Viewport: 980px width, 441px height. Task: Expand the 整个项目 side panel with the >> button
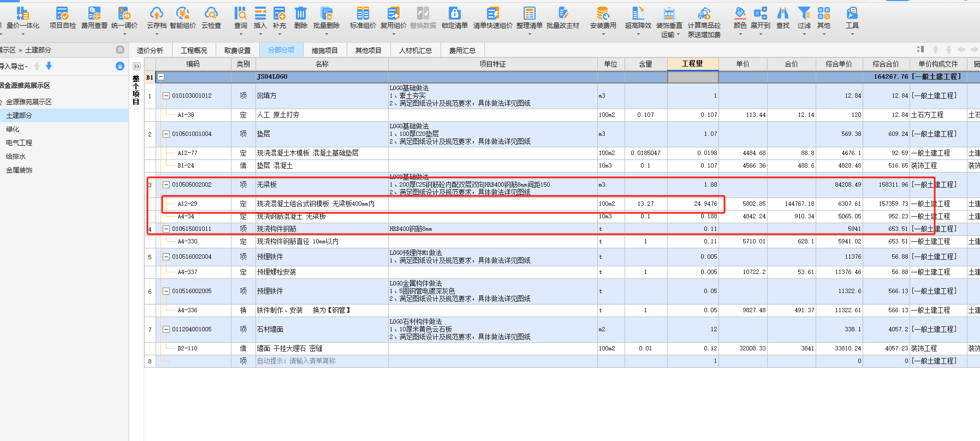(x=136, y=66)
